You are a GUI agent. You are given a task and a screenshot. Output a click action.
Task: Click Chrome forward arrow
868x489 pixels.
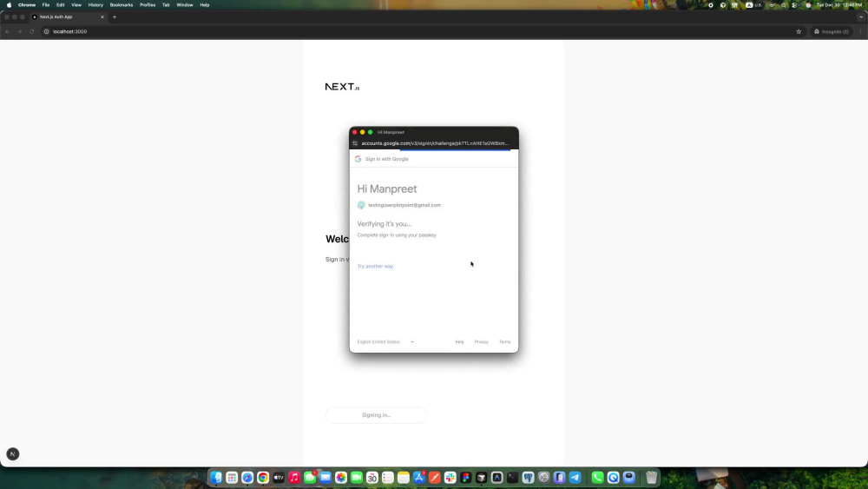[x=19, y=31]
